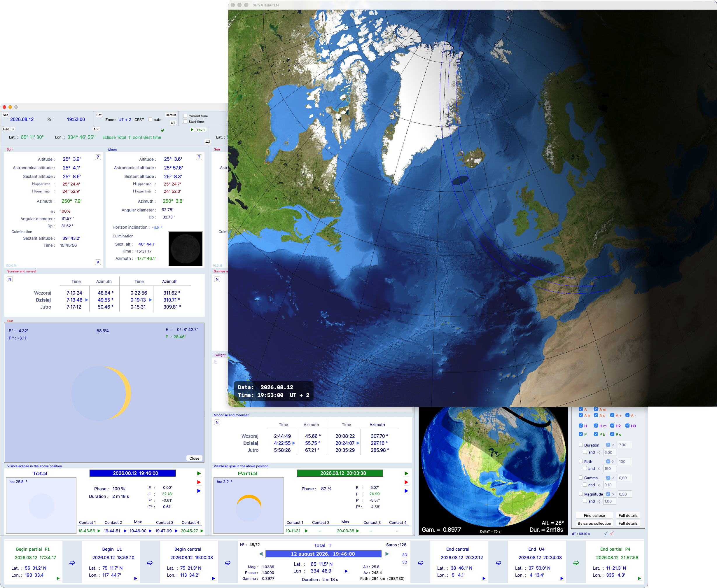Uncheck the P b eclipse type checkbox

pyautogui.click(x=596, y=434)
